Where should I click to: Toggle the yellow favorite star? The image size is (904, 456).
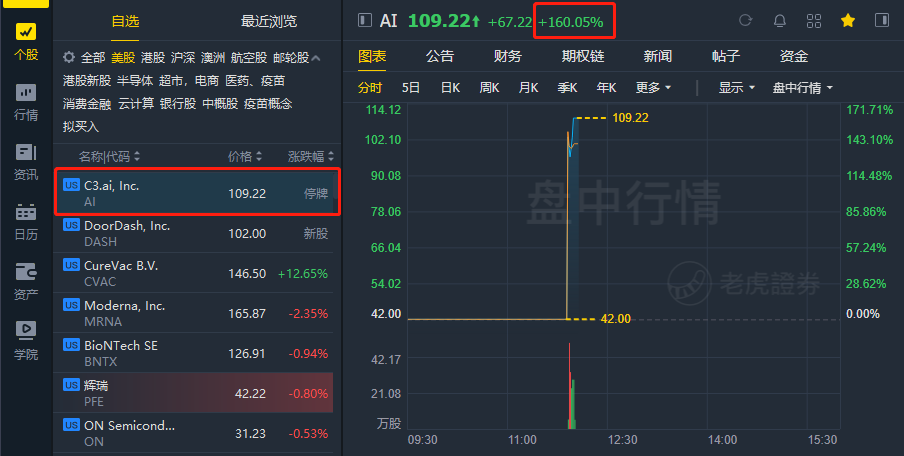tap(848, 21)
